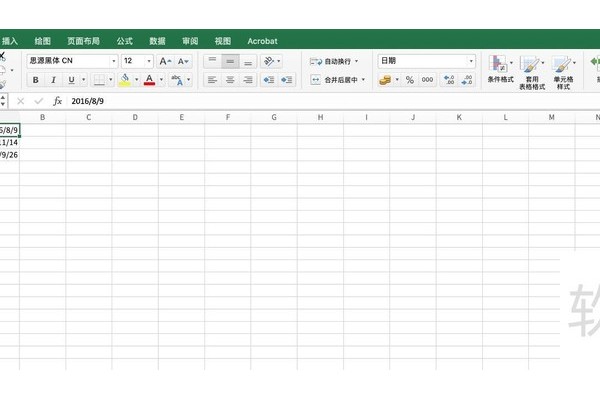600x400 pixels.
Task: Click the fx insert function icon
Action: click(57, 101)
